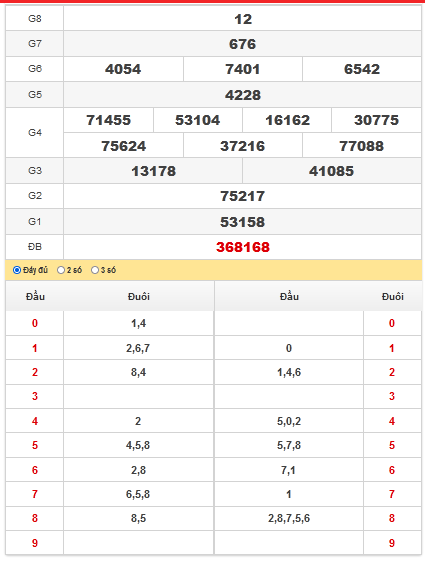Screen dimensions: 425x561
Task: Click G1 number 53158
Action: [243, 222]
